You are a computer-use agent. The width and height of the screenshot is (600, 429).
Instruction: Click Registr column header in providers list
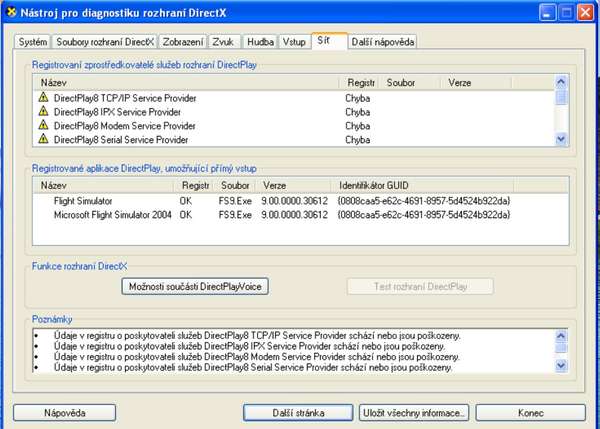click(x=359, y=83)
